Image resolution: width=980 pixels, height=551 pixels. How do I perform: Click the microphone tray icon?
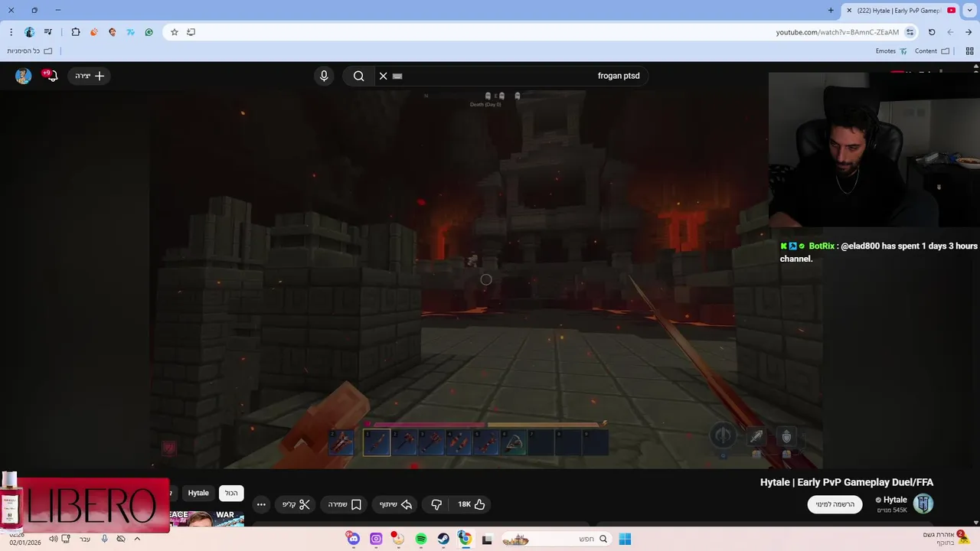point(105,539)
